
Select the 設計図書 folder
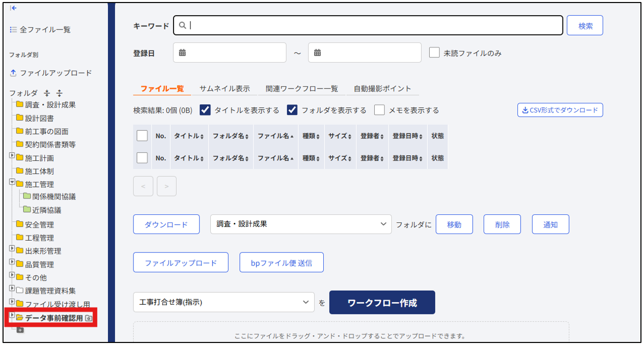point(35,118)
